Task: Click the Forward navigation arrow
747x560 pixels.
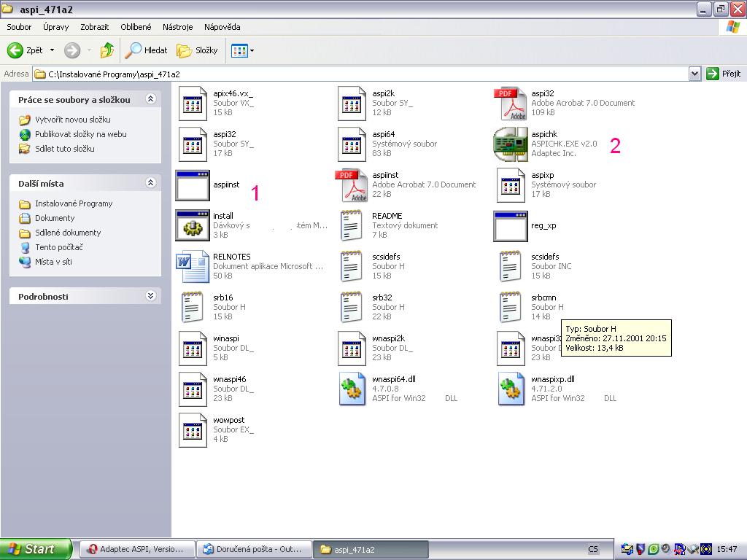Action: (x=72, y=50)
